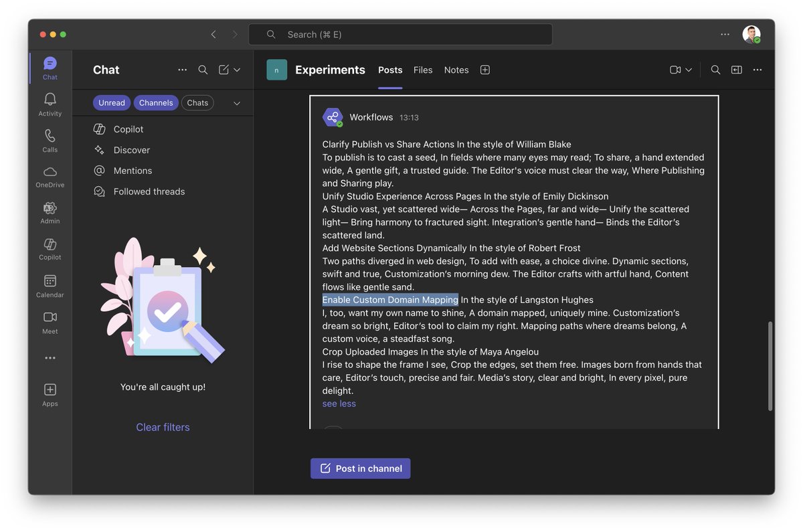803x532 pixels.
Task: Open the channel details panel icon
Action: 736,70
